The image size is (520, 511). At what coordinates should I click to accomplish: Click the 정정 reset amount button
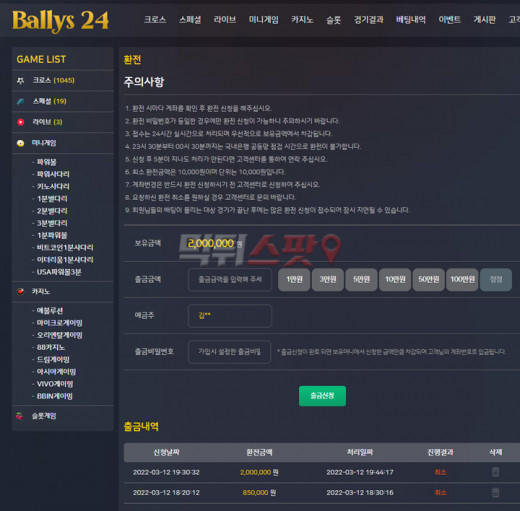496,279
